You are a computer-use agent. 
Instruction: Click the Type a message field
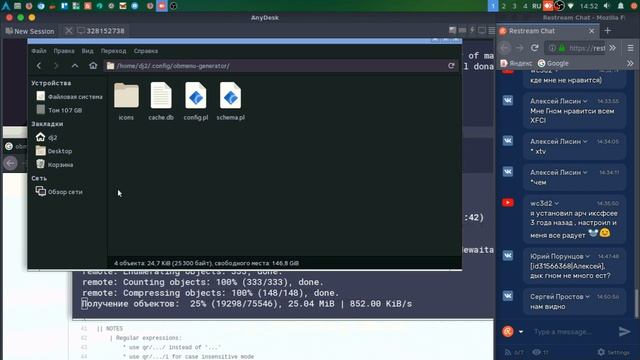(571, 332)
